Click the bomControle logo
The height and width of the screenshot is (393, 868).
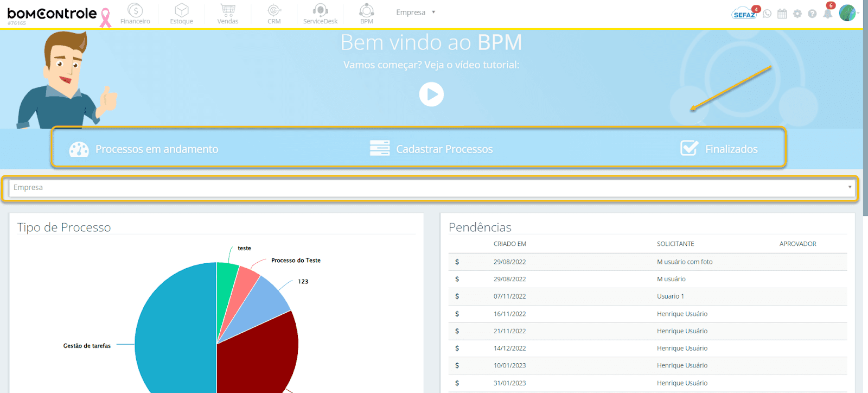click(52, 14)
